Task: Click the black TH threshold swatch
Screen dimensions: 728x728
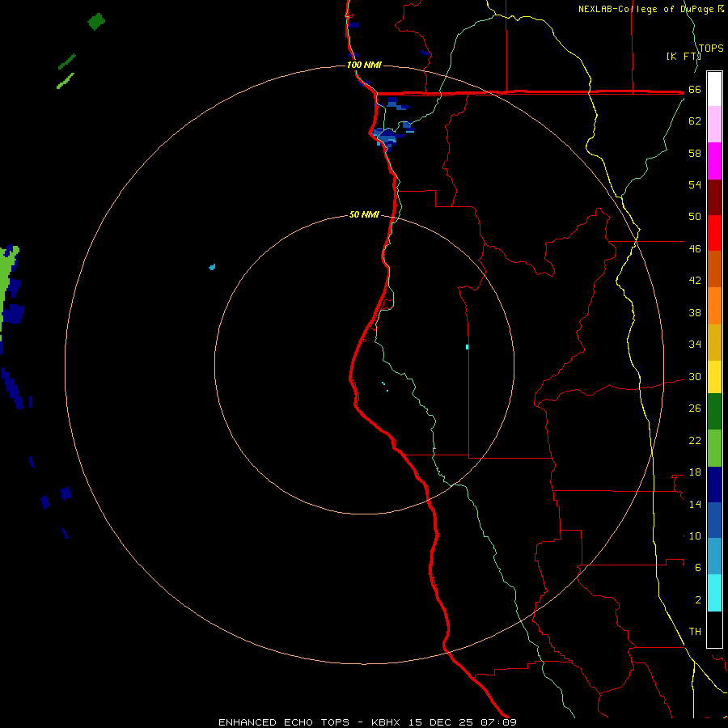Action: pos(714,629)
